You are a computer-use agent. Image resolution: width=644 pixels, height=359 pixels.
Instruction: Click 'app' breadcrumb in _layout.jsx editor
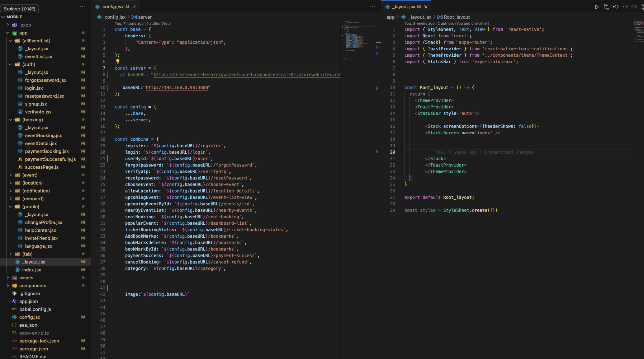click(390, 17)
